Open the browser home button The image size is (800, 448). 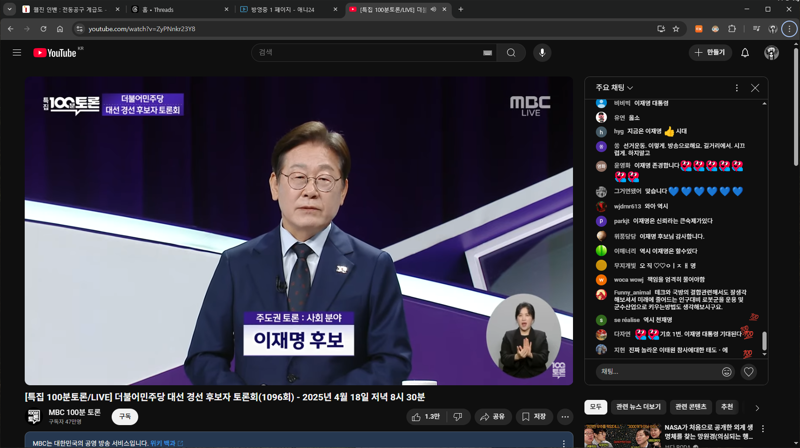click(60, 29)
